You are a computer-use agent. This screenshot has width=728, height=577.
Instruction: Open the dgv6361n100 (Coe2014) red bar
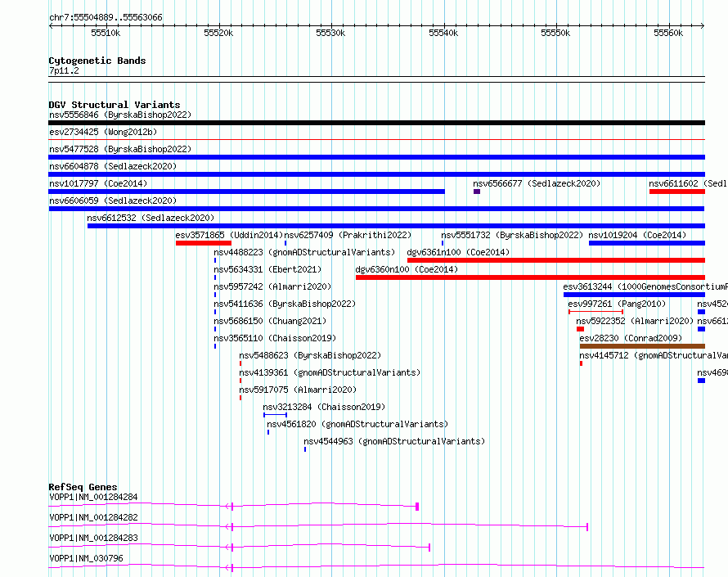pos(556,260)
